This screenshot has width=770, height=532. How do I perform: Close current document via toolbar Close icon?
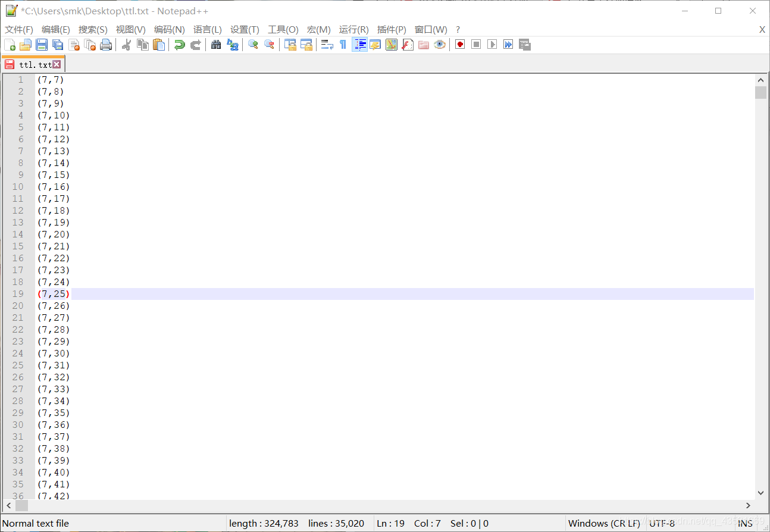[74, 45]
